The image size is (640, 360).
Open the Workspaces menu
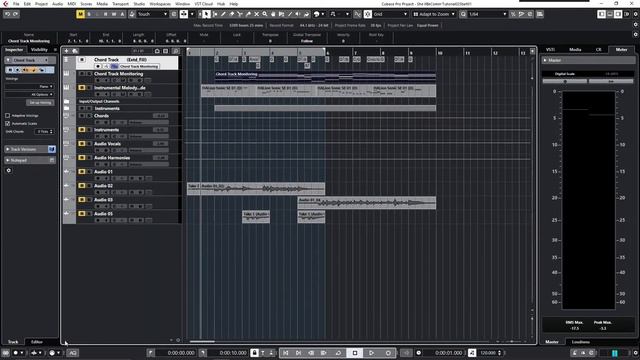point(160,4)
